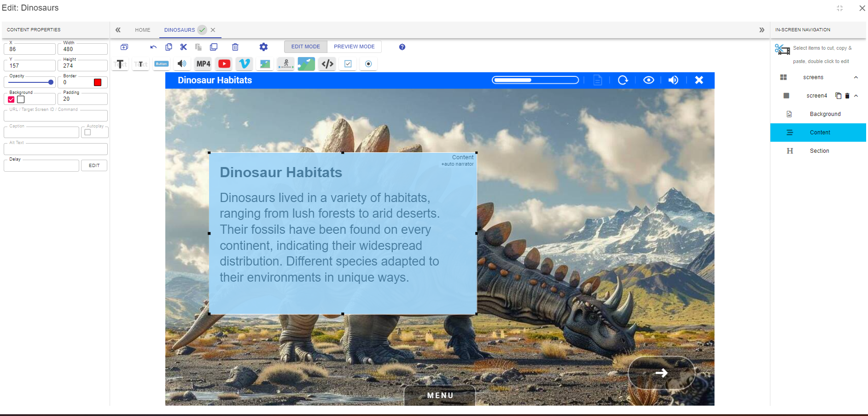Click the EDIT button next to Delay
Viewport: 868px width, 416px height.
[x=94, y=166]
